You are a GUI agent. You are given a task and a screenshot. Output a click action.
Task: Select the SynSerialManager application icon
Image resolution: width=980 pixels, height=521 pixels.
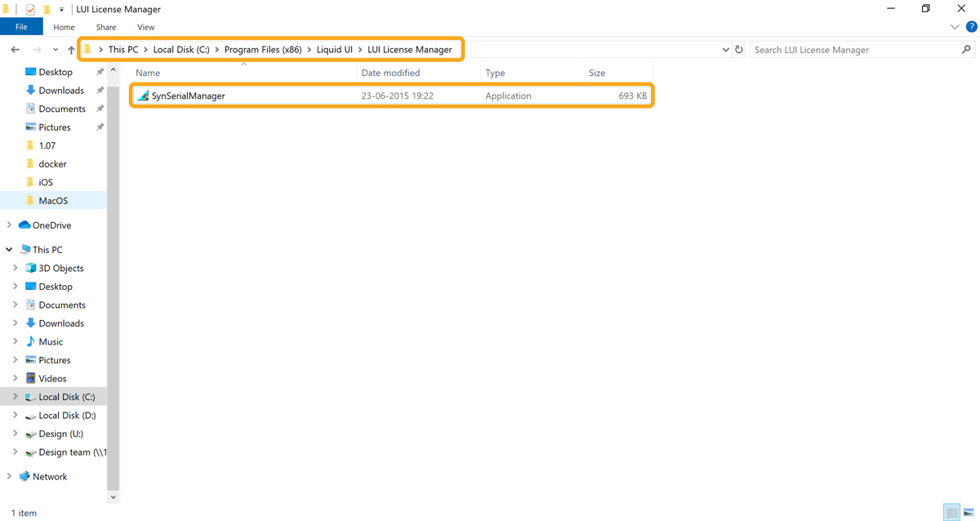tap(143, 96)
